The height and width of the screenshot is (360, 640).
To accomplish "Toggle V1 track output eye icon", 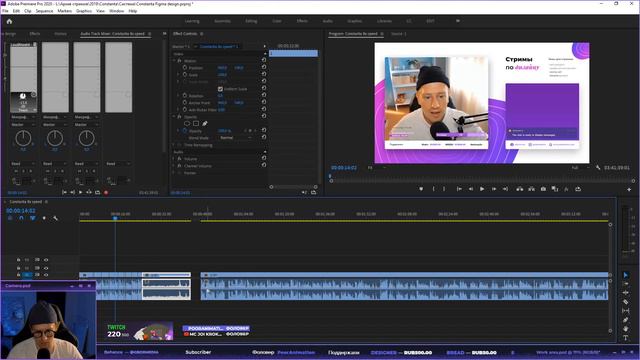I will (46, 275).
